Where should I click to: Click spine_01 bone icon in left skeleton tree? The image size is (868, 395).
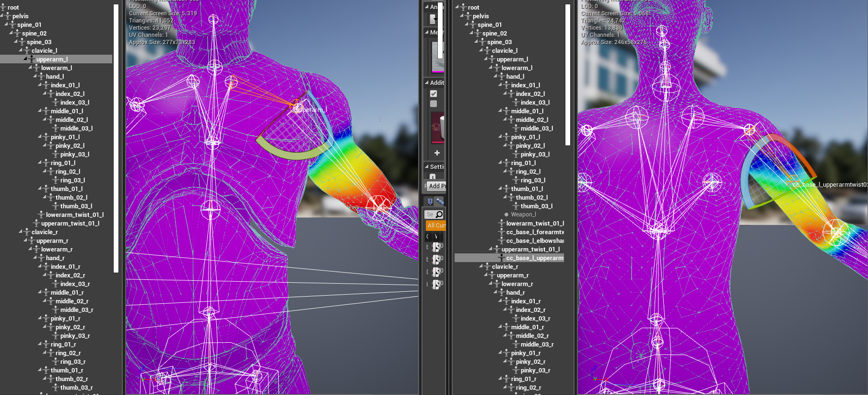click(x=13, y=24)
